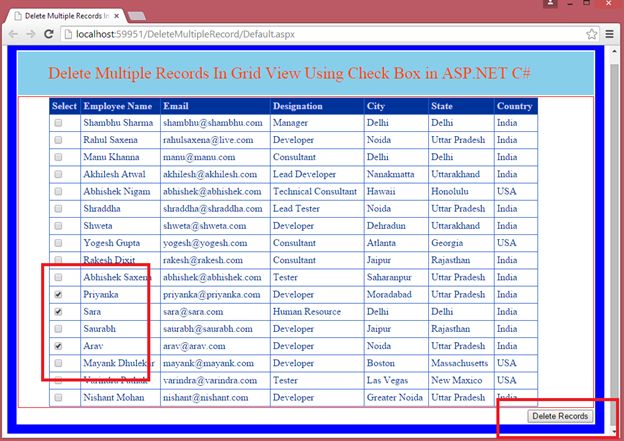Bookmark this page with the star icon
Viewport: 624px width, 441px height.
pyautogui.click(x=591, y=34)
